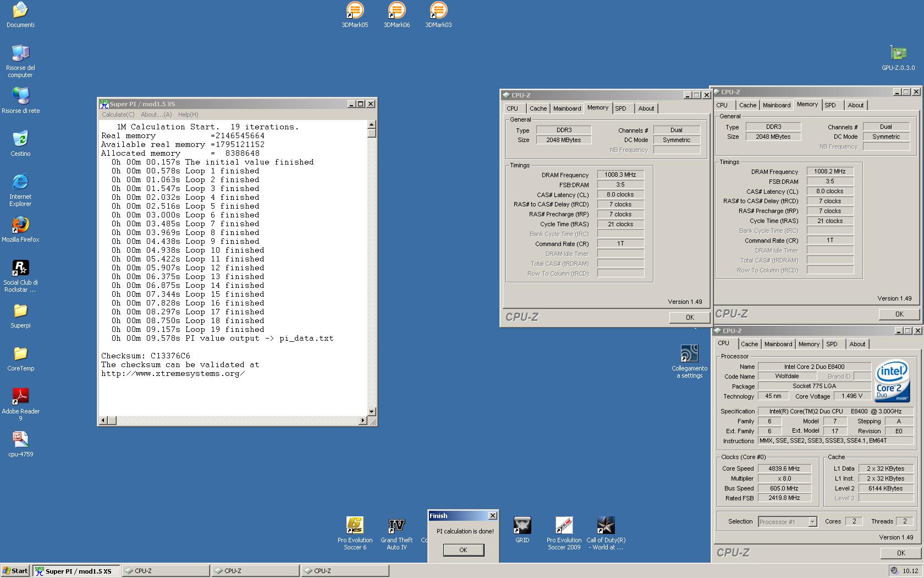Open Social Club di Rockstar shortcut

[20, 275]
